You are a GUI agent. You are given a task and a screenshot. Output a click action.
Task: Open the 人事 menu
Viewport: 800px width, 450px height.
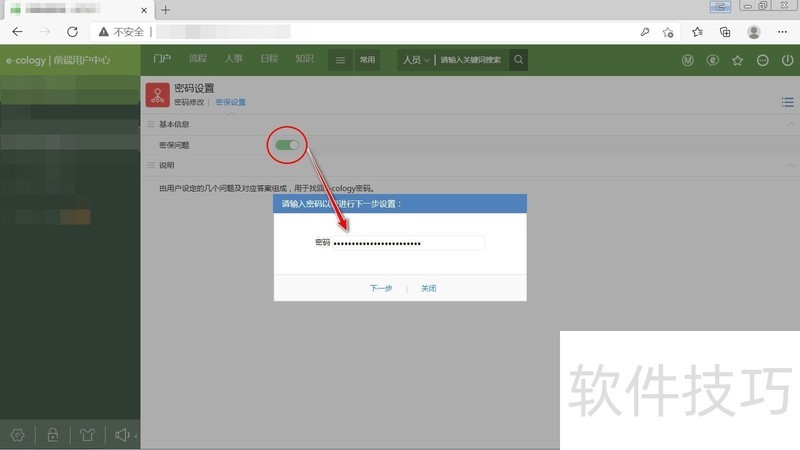click(x=234, y=59)
